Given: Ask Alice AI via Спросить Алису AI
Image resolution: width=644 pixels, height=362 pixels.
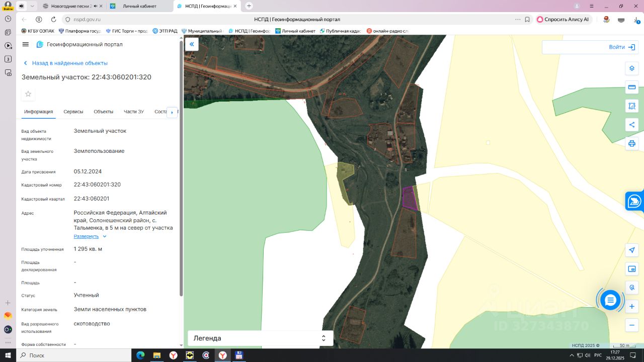Looking at the screenshot, I should (563, 20).
